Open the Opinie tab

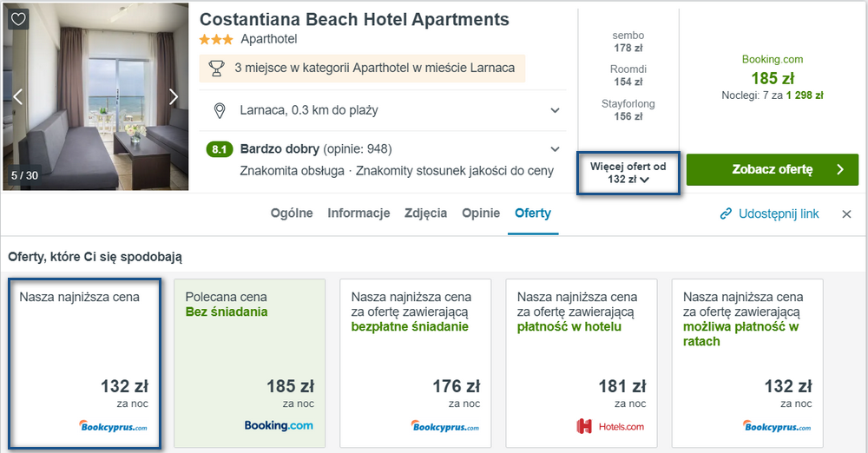pos(481,213)
